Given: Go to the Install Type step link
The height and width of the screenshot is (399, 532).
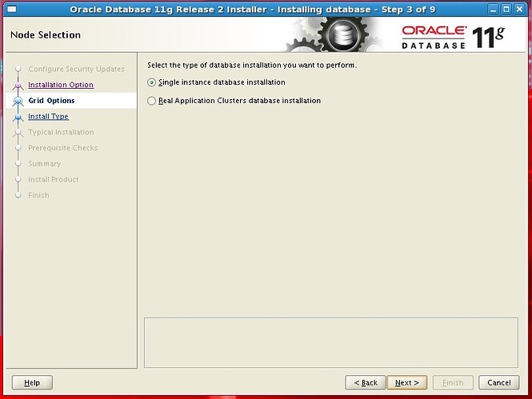Looking at the screenshot, I should click(x=48, y=117).
